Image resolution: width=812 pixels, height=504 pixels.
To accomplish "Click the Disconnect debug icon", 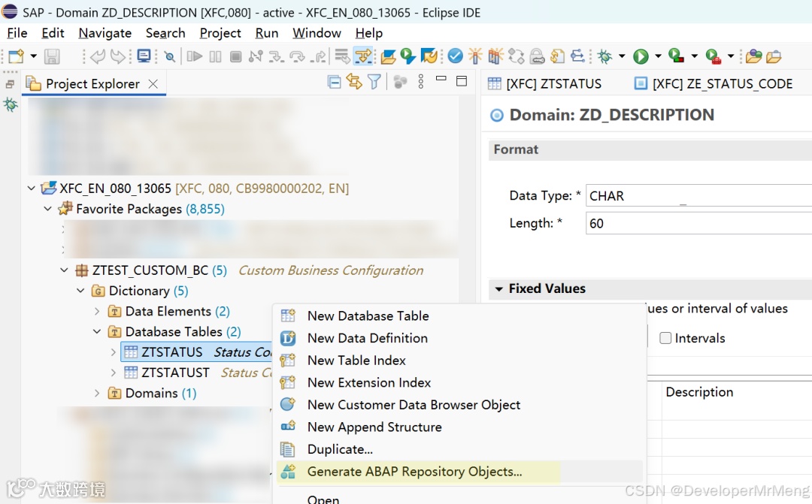I will click(x=256, y=56).
